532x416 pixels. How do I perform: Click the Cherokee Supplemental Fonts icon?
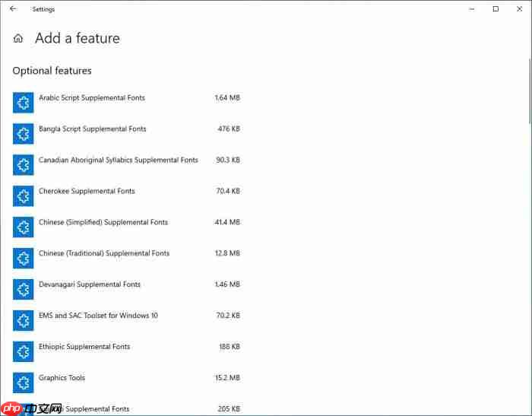tap(24, 196)
